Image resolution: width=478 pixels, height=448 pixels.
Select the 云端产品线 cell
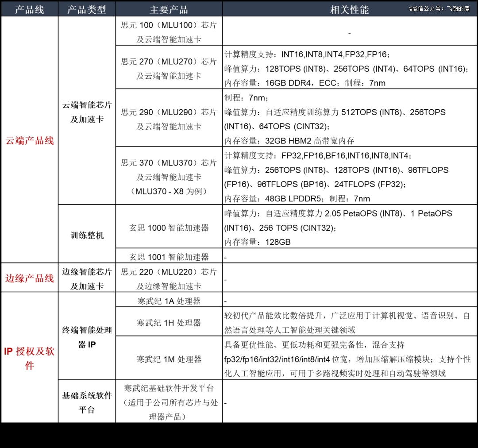30,140
